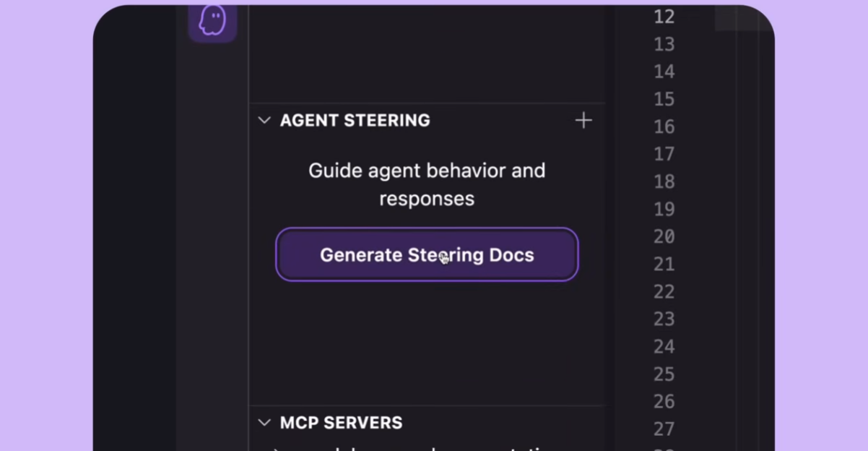Image resolution: width=868 pixels, height=451 pixels.
Task: Click the Guide agent behavior description text
Action: (x=427, y=184)
